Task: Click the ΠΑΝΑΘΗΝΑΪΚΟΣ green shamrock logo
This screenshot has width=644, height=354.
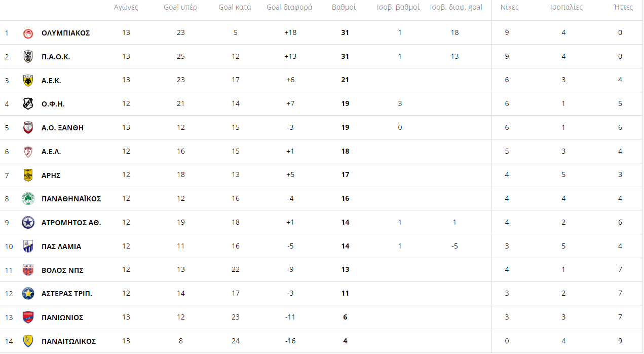Action: (28, 199)
